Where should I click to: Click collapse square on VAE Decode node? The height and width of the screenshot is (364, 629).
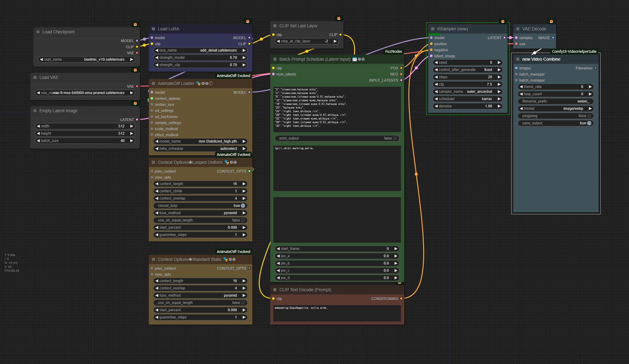[518, 29]
